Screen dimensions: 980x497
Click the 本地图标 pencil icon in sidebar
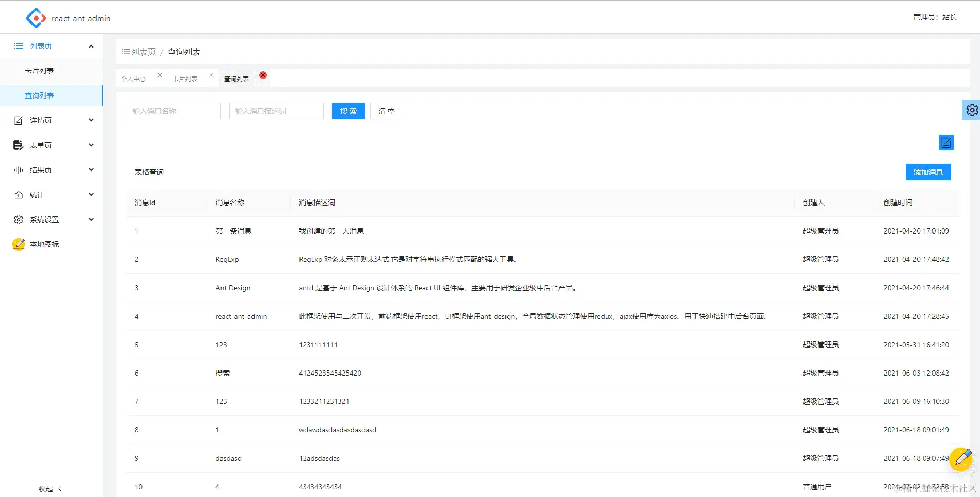point(19,244)
